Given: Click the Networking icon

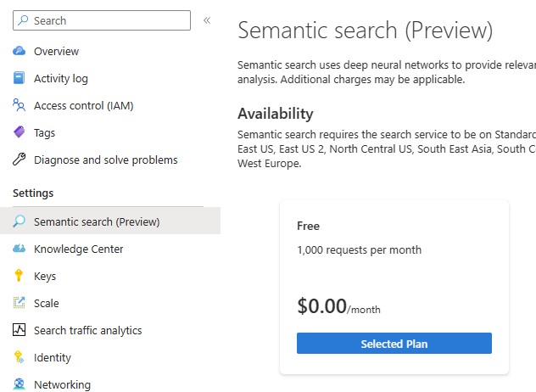Looking at the screenshot, I should pyautogui.click(x=20, y=384).
